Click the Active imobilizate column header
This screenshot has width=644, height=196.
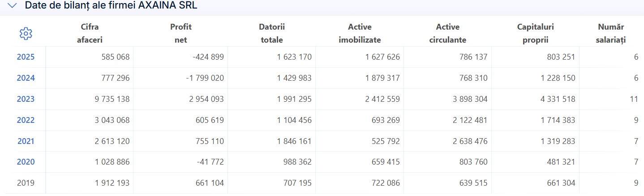point(360,33)
